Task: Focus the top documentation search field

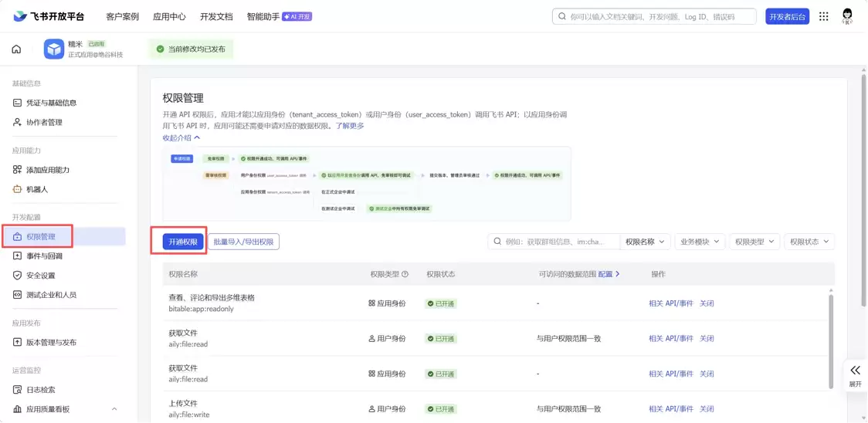Action: tap(654, 17)
